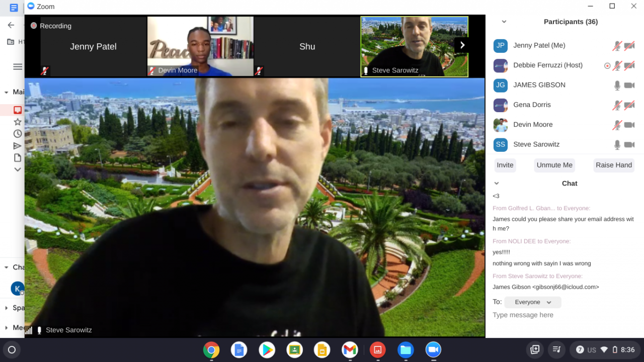
Task: Click Gena Dorris's muted microphone icon
Action: click(x=617, y=105)
